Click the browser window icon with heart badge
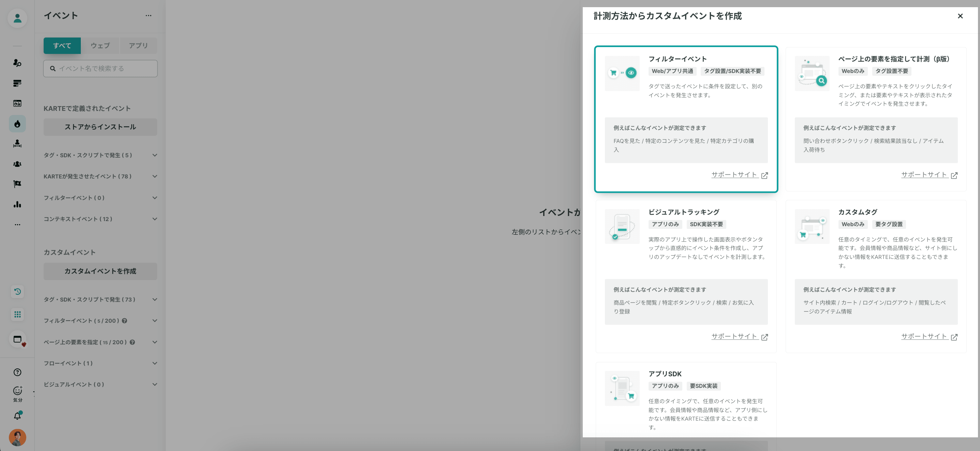 pyautogui.click(x=17, y=339)
